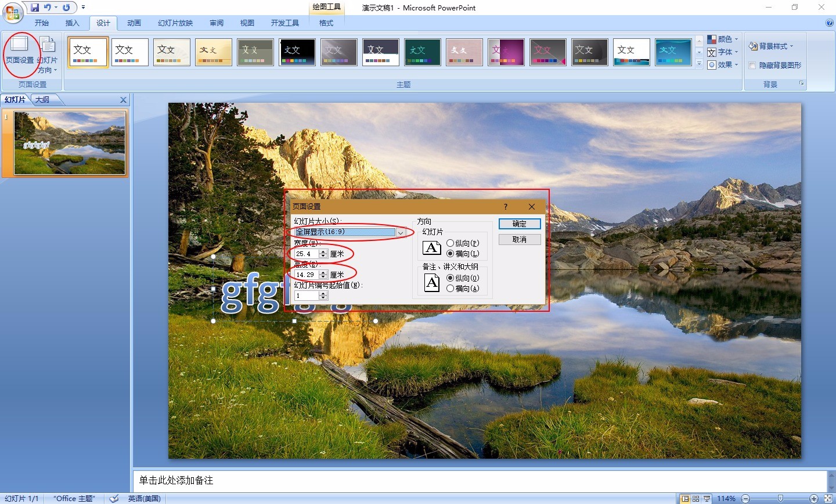Viewport: 836px width, 504px height.
Task: Open PowerPoint Help with the blue question-mark icon
Action: [x=829, y=23]
